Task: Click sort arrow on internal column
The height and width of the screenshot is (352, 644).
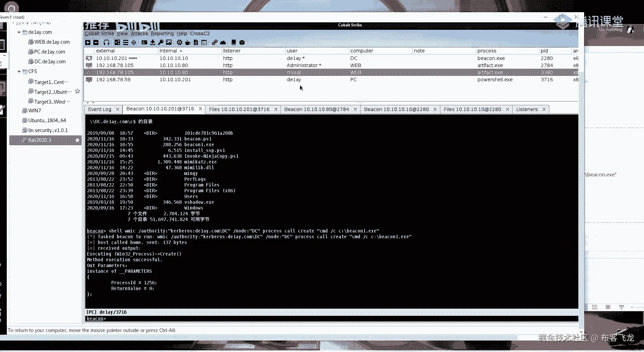Action: point(181,51)
